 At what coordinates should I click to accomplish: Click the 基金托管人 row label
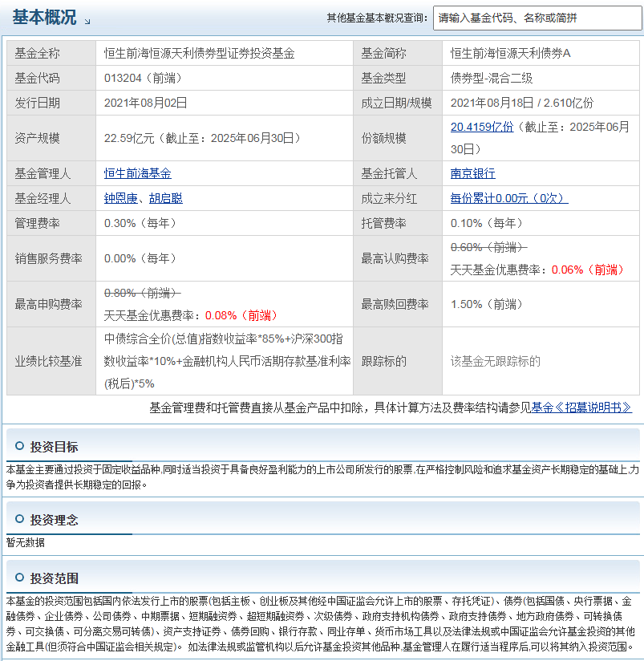(x=389, y=173)
